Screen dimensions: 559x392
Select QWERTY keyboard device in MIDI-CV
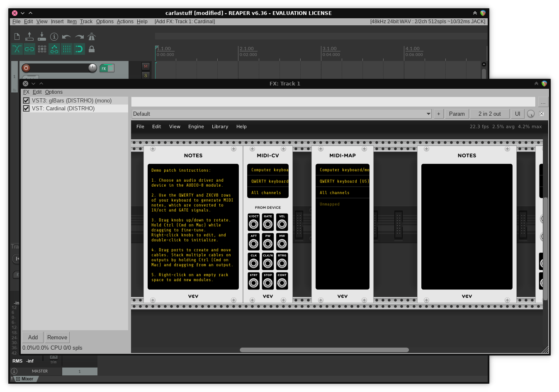tap(268, 181)
